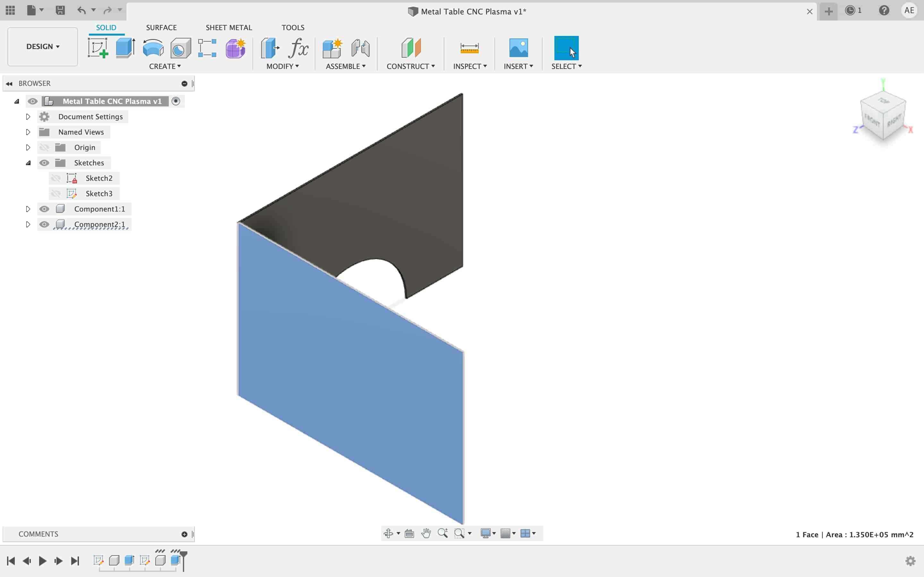Expand Component2:1 in browser
This screenshot has height=577, width=924.
click(27, 224)
